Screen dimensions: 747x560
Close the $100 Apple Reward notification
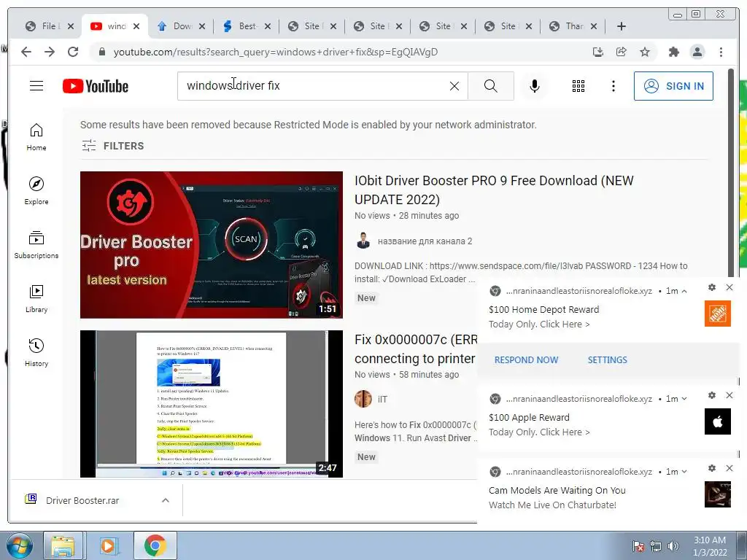pos(729,395)
